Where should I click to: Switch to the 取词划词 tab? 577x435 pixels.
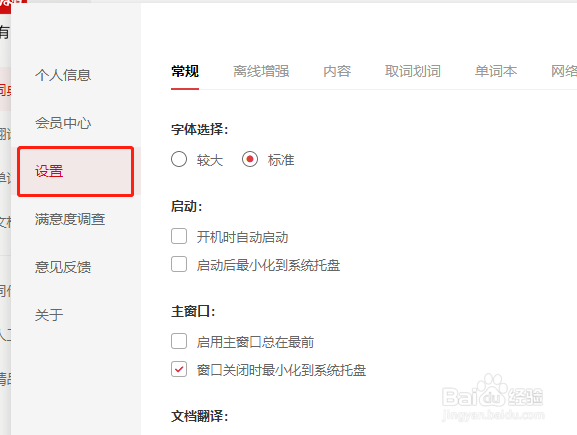pos(413,71)
